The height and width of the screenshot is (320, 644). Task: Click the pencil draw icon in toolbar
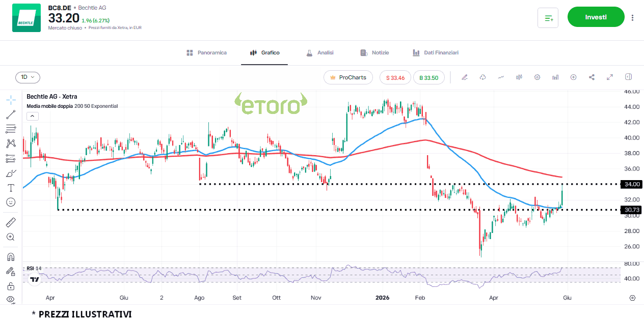tap(465, 77)
